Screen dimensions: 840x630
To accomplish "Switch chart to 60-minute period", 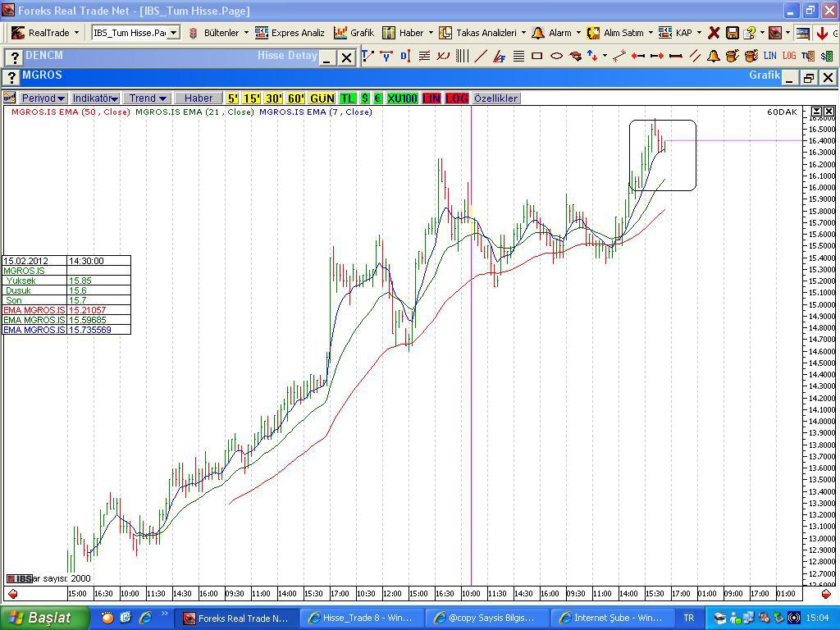I will pyautogui.click(x=296, y=98).
